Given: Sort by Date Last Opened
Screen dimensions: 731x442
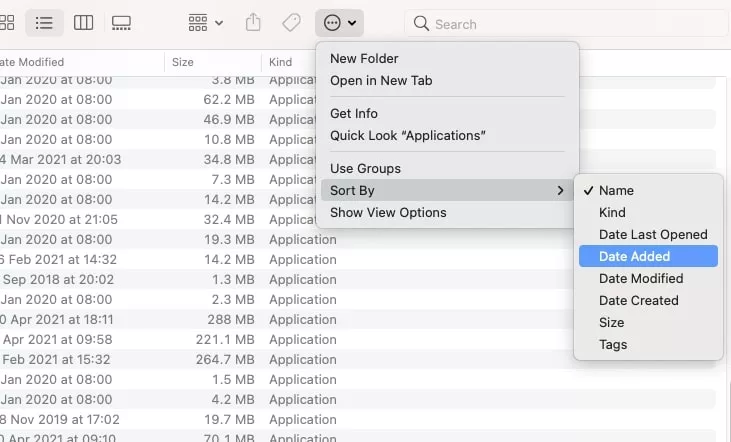Looking at the screenshot, I should [648, 235].
